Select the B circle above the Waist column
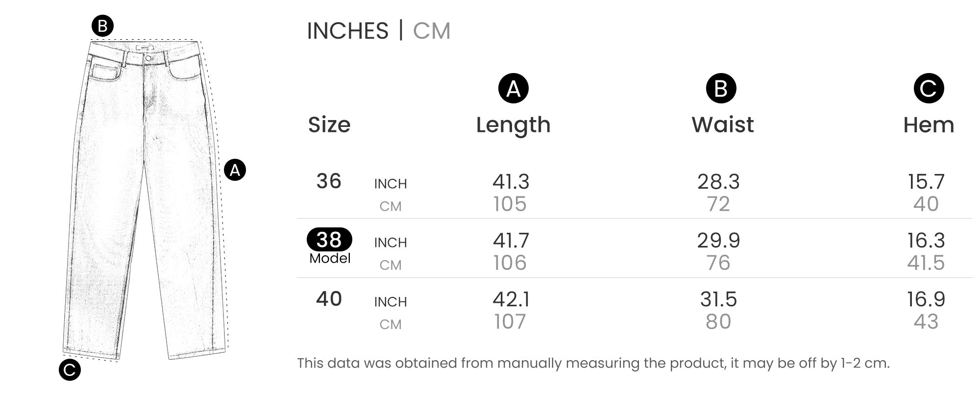 (x=721, y=89)
